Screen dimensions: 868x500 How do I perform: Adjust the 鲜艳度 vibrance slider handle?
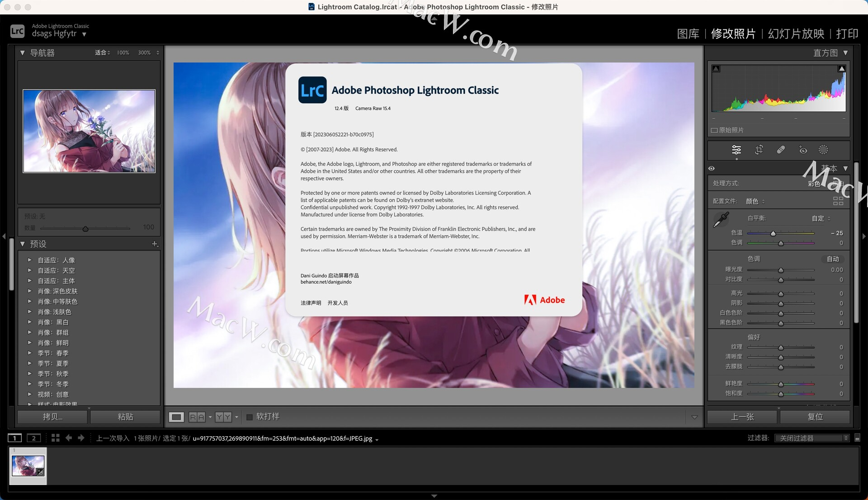point(781,384)
